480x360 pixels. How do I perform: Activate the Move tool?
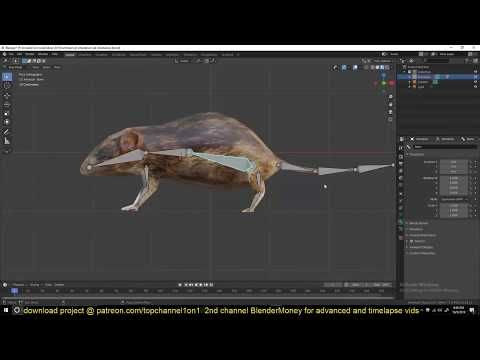[7, 96]
